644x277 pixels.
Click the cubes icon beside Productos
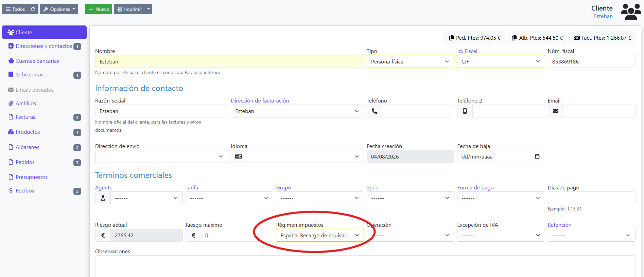pyautogui.click(x=11, y=132)
